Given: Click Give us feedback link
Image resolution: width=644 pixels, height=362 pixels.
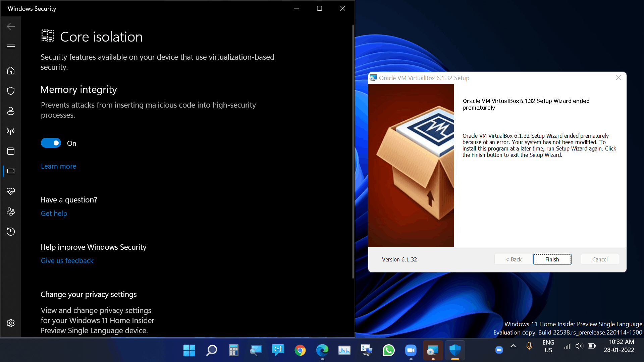Looking at the screenshot, I should point(67,261).
